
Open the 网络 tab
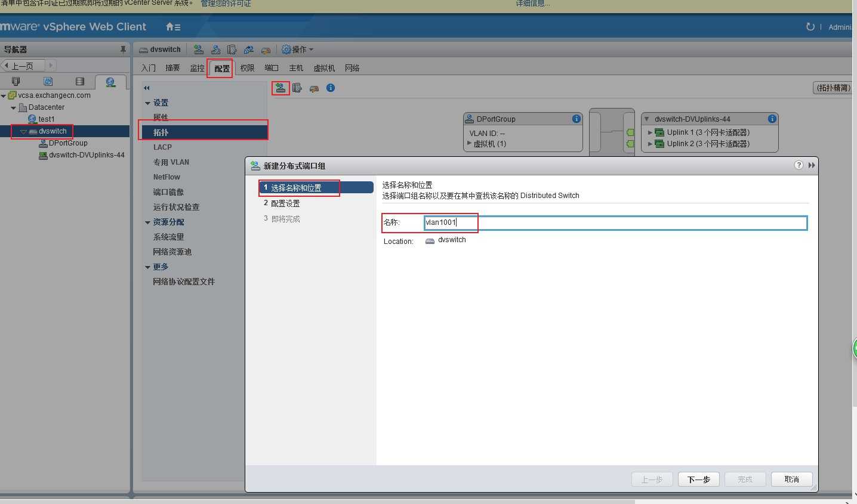352,68
